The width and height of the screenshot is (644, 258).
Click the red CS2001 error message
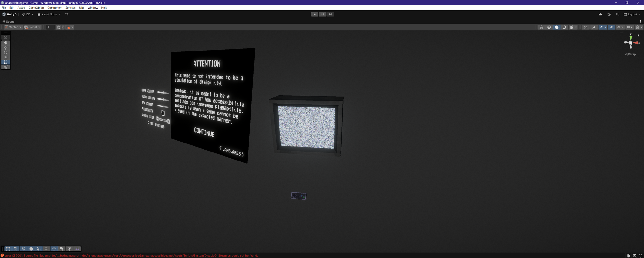click(131, 256)
